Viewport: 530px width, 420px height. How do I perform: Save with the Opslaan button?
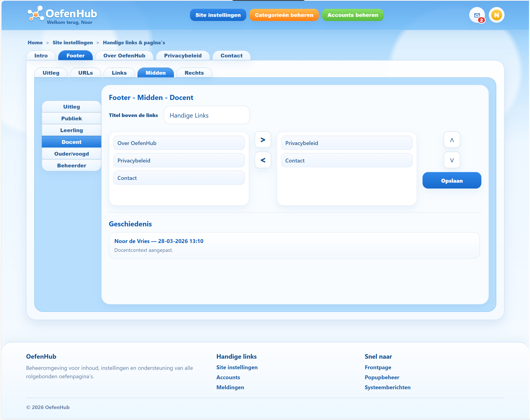[452, 180]
